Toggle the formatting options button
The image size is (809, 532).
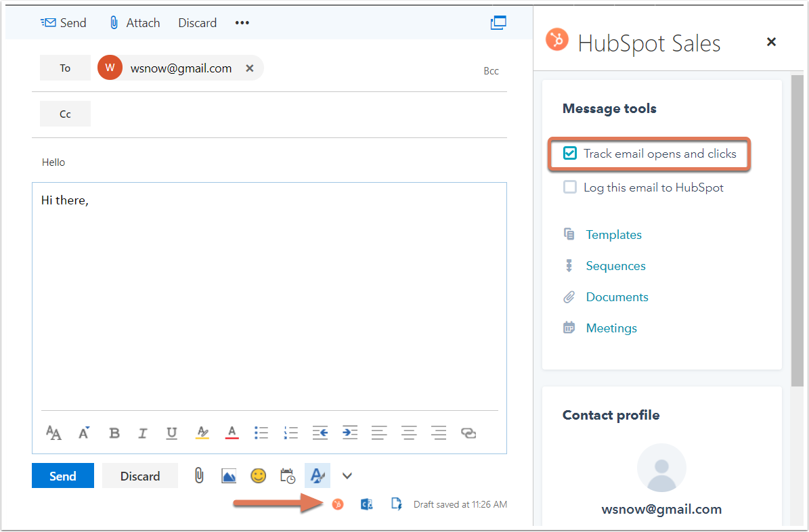tap(318, 476)
